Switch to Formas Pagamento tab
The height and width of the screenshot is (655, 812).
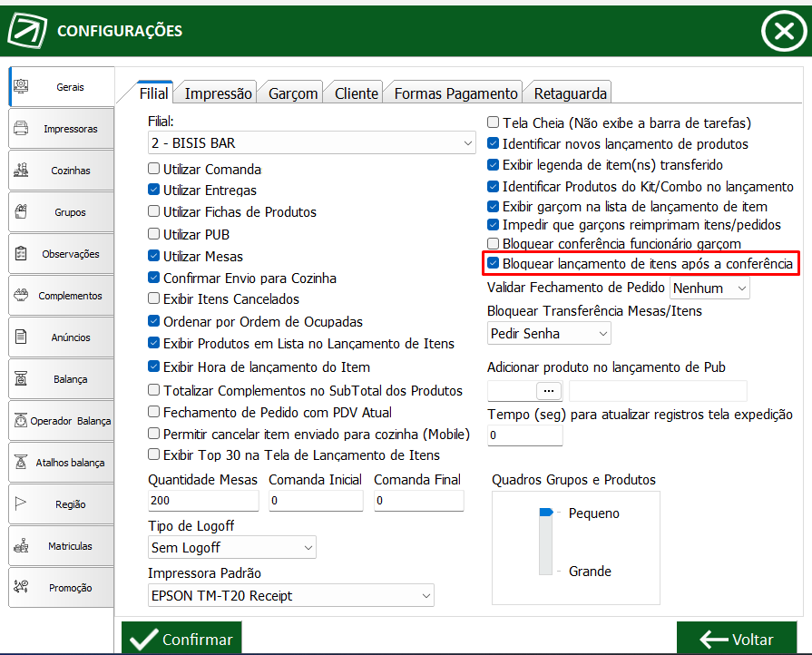pyautogui.click(x=455, y=93)
